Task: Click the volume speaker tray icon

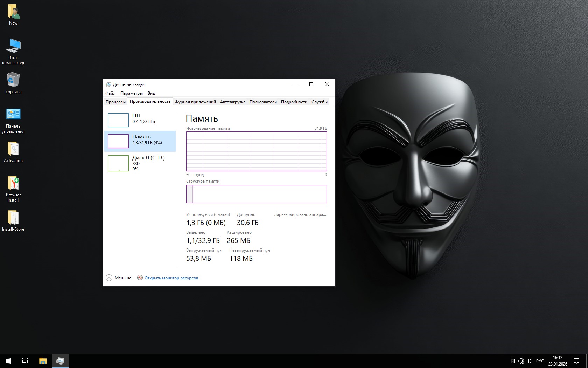Action: tap(529, 361)
